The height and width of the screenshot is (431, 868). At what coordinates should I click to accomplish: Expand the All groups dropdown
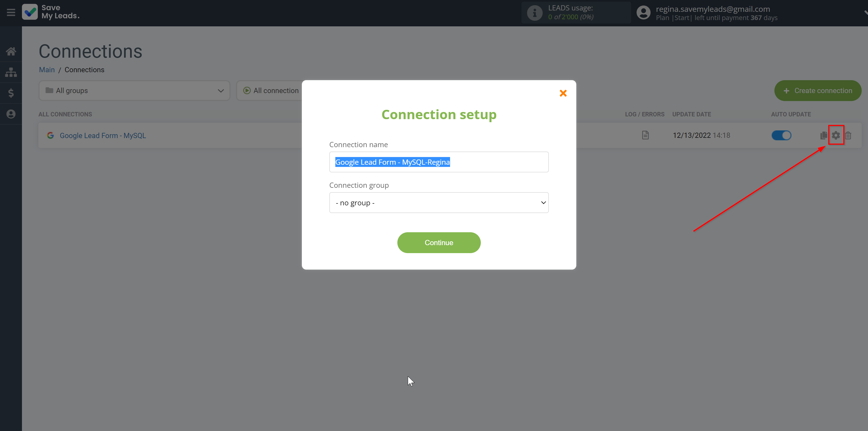click(134, 91)
